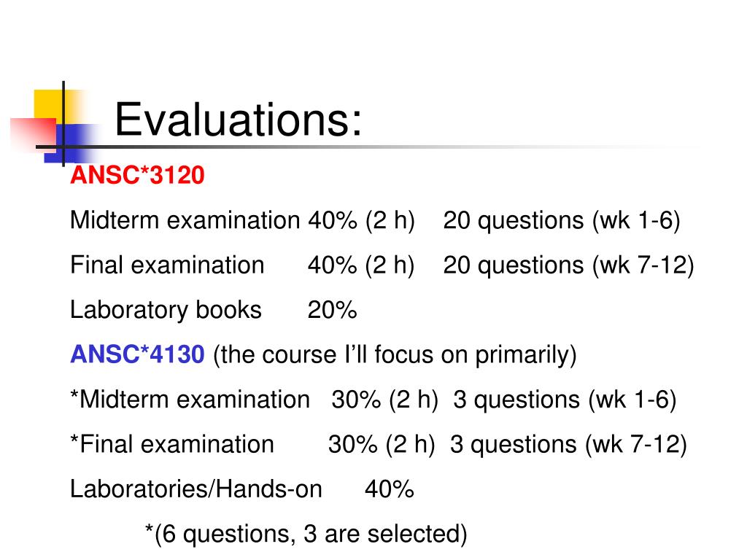The image size is (747, 560).
Task: Click the 3 questions (wk 7-12) text
Action: [568, 444]
